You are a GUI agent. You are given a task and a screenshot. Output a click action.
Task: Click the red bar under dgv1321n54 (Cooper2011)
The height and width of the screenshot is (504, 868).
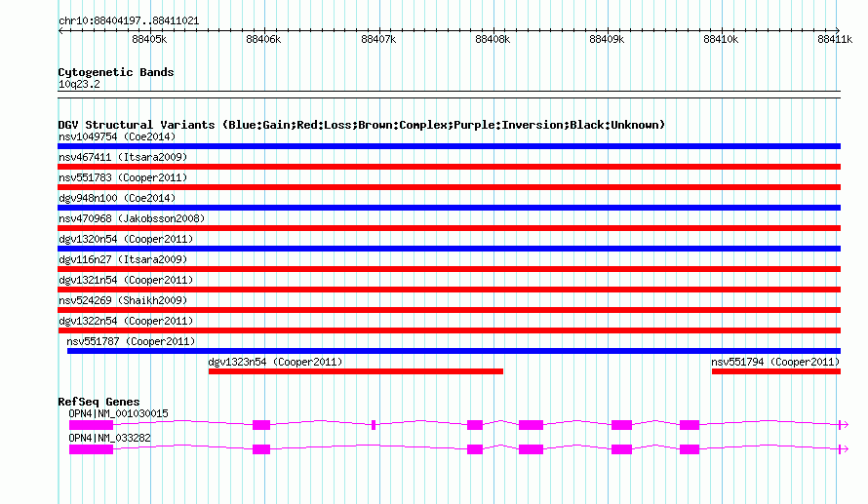click(449, 290)
